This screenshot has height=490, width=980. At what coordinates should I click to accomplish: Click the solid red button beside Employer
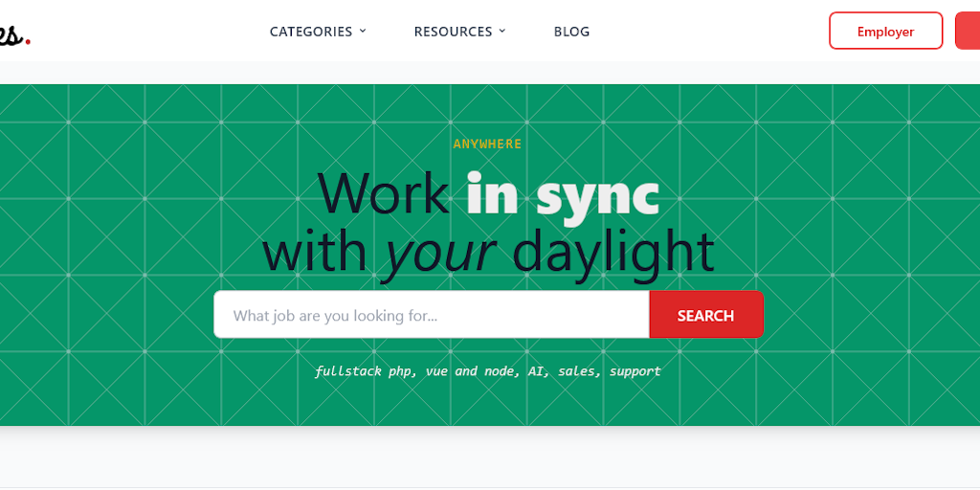tap(968, 31)
